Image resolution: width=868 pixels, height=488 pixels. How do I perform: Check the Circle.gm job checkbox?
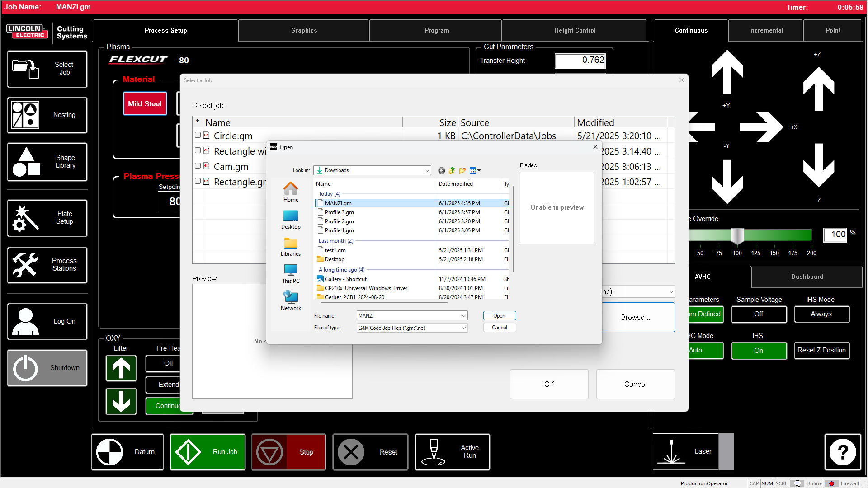(x=198, y=135)
